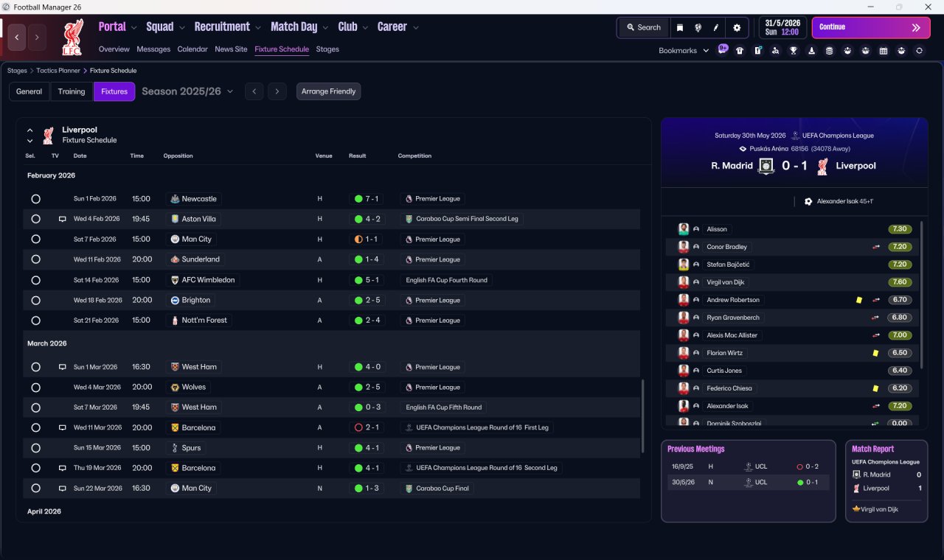Click up chevron beside Liverpool schedule title

coord(30,130)
